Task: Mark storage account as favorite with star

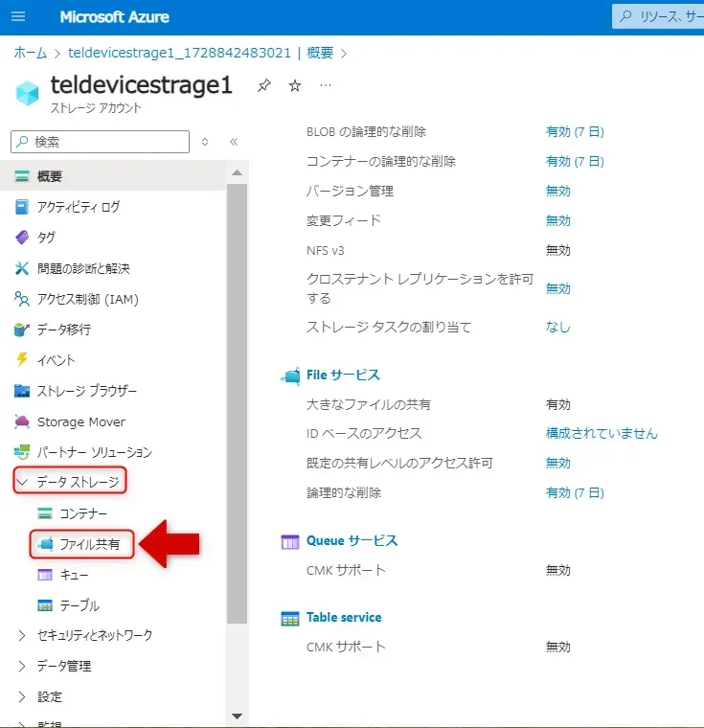Action: pos(295,85)
